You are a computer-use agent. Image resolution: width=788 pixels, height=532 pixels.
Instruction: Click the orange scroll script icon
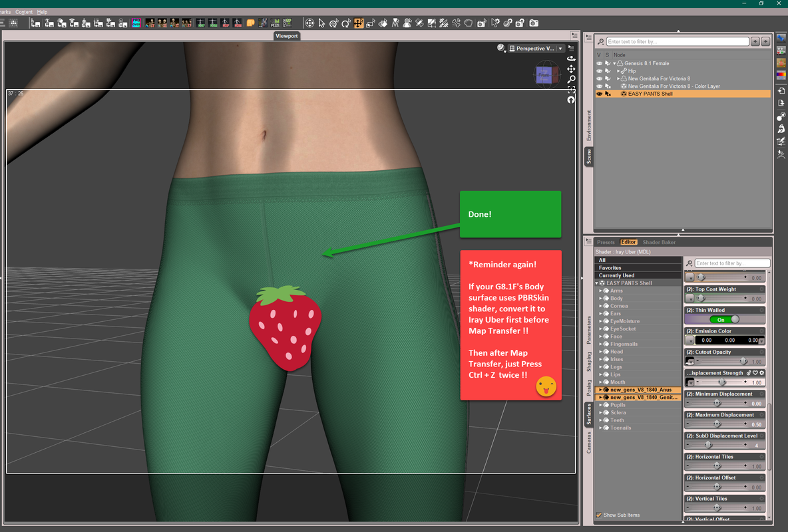pos(250,23)
